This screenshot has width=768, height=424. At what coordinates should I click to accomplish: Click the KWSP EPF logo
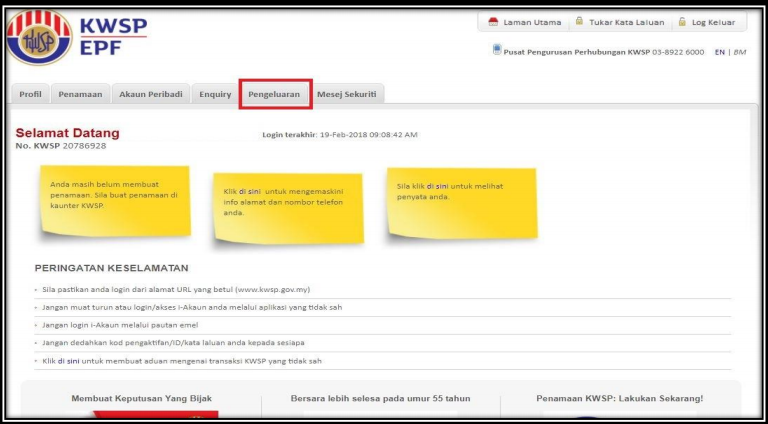click(77, 37)
